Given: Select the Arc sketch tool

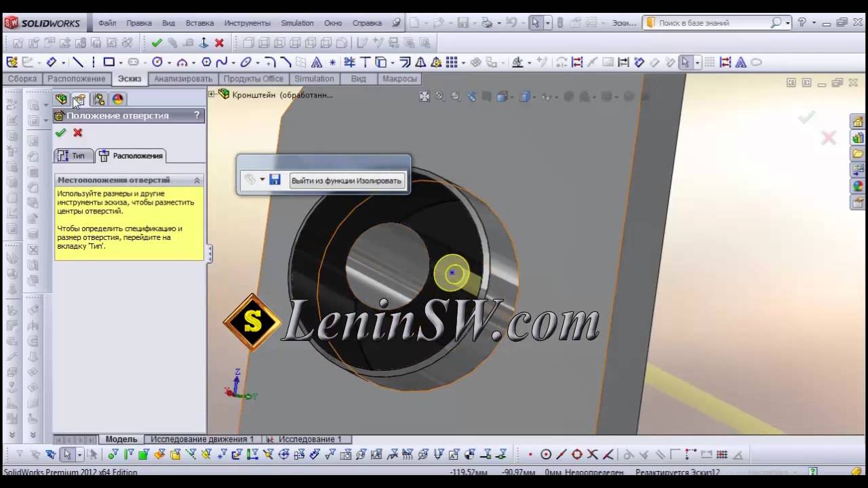Looking at the screenshot, I should tap(182, 62).
